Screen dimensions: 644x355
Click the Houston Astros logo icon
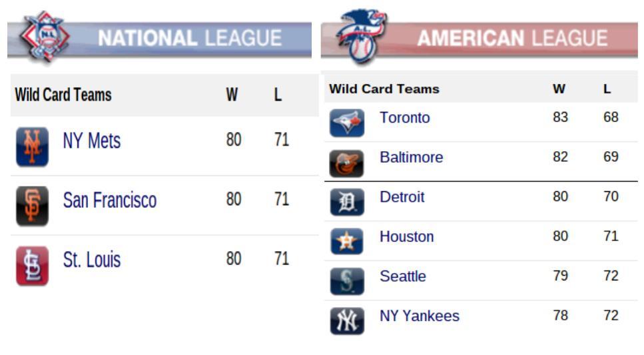pyautogui.click(x=347, y=241)
